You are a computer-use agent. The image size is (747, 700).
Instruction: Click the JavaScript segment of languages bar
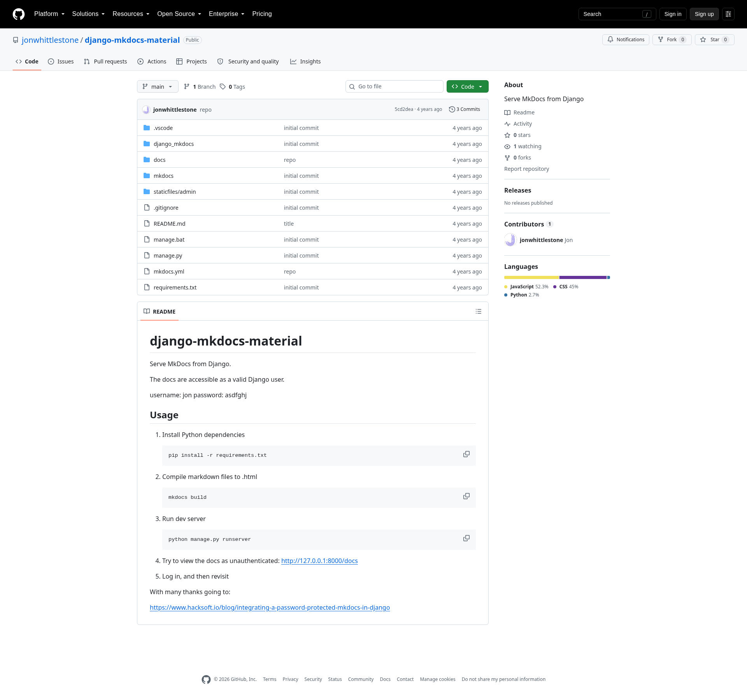(x=531, y=277)
